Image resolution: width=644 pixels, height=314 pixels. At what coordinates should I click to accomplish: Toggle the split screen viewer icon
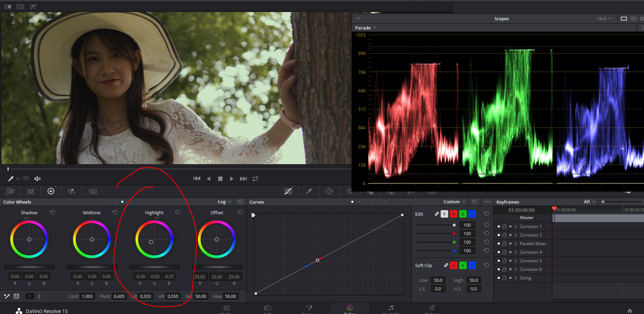21,7
